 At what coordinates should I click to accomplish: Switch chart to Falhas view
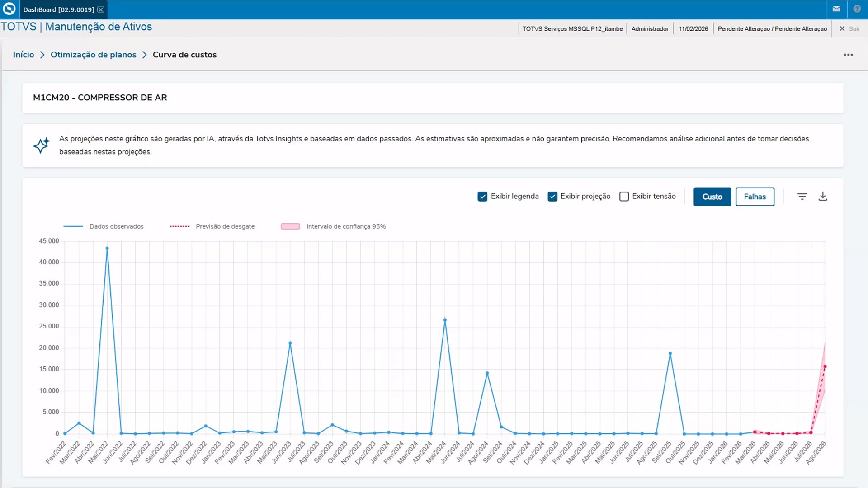tap(755, 197)
